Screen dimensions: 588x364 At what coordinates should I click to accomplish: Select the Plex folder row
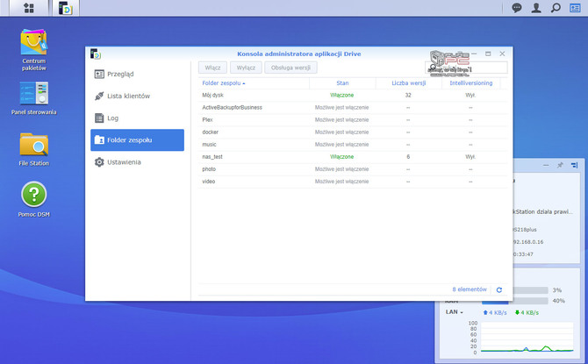click(x=353, y=120)
